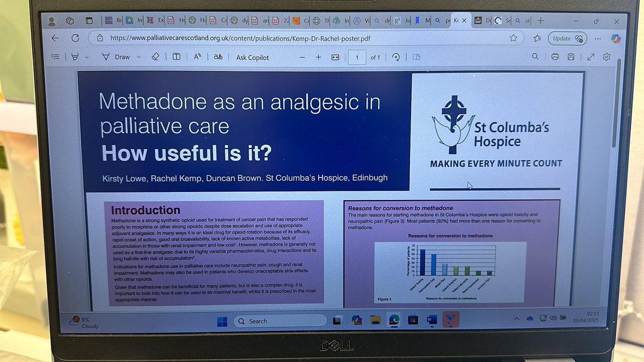The width and height of the screenshot is (644, 362).
Task: View site information lock icon
Action: click(100, 38)
